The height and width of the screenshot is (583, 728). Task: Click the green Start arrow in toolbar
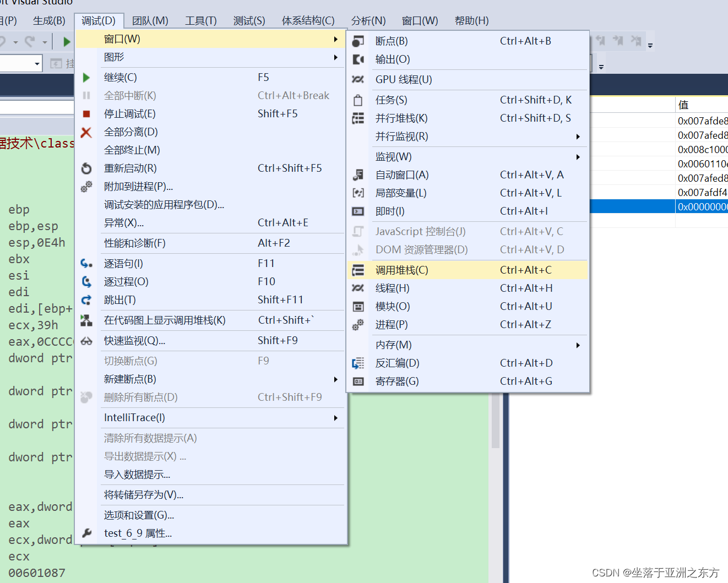click(67, 41)
